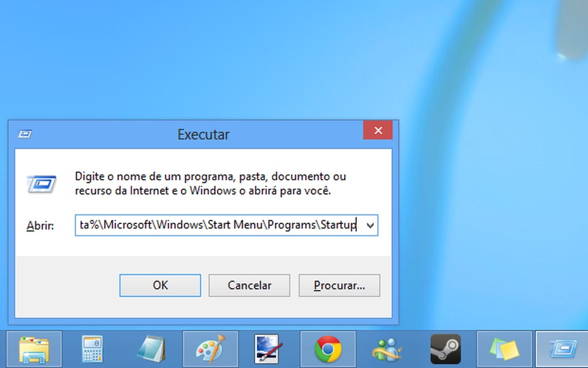Click the Executar window title text
The width and height of the screenshot is (588, 368).
203,134
